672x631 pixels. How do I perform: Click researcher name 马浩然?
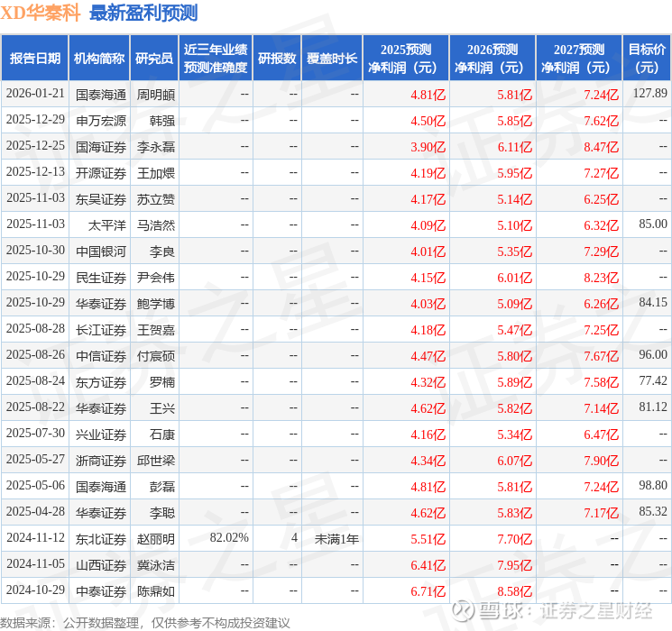156,225
